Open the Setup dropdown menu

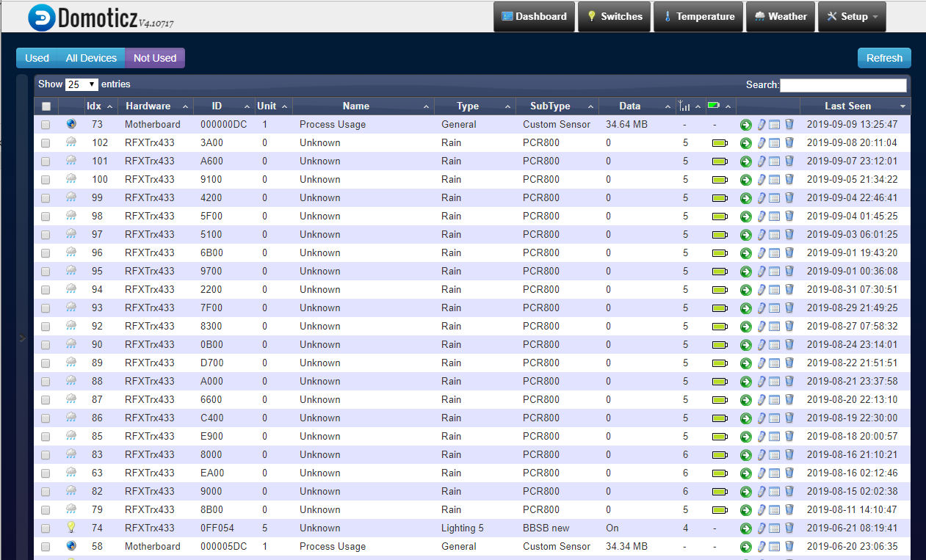point(852,17)
